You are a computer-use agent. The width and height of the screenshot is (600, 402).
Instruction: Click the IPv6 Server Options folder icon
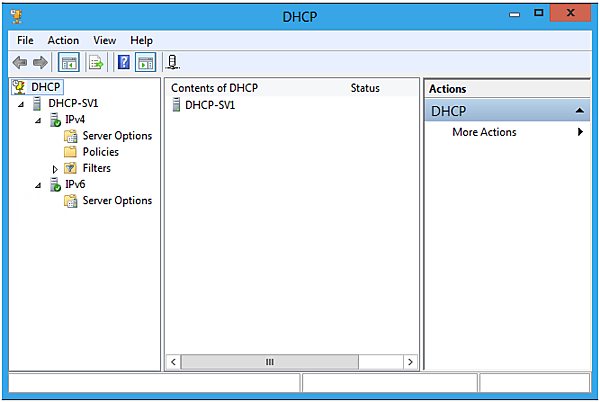click(70, 200)
